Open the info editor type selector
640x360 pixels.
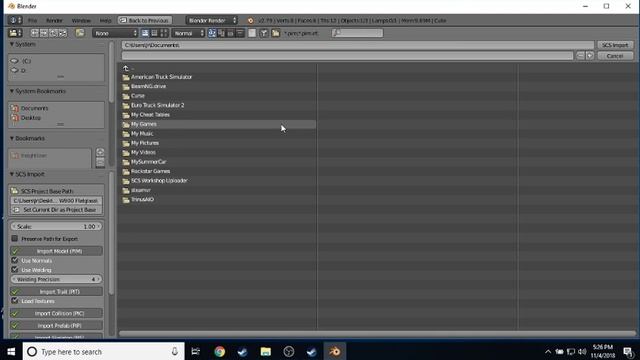15,20
